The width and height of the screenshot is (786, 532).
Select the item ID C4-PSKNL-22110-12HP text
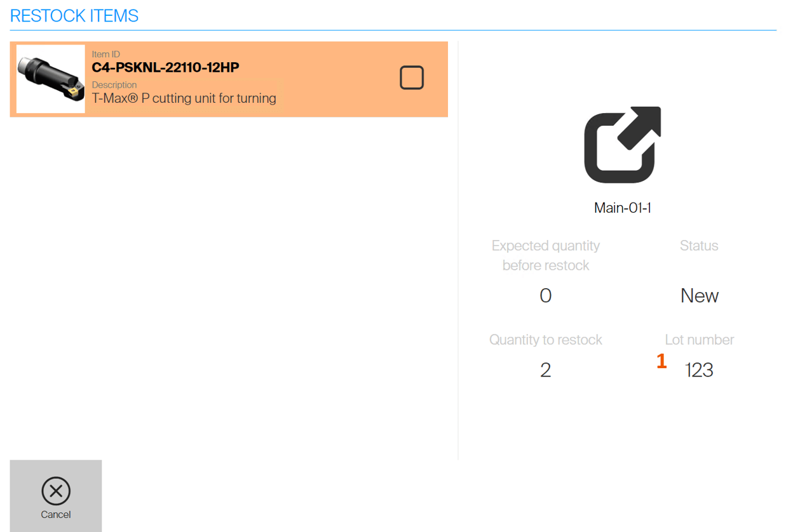pyautogui.click(x=165, y=67)
